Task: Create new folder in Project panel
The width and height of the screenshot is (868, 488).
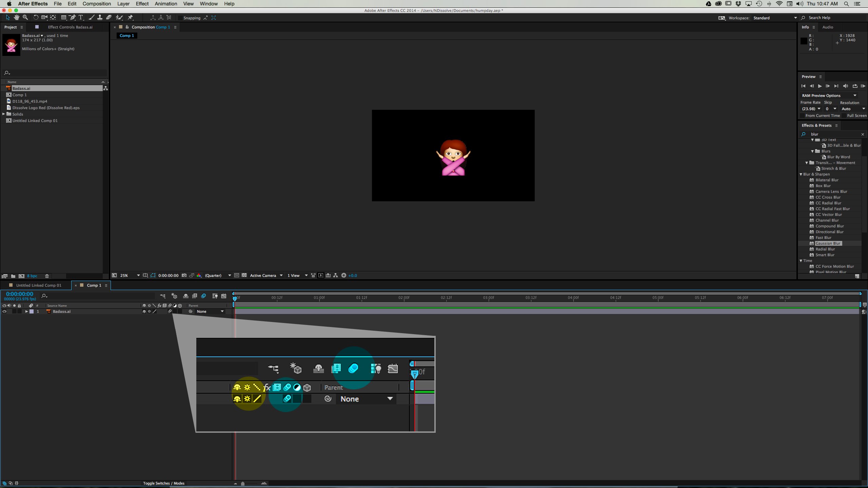Action: [13, 276]
